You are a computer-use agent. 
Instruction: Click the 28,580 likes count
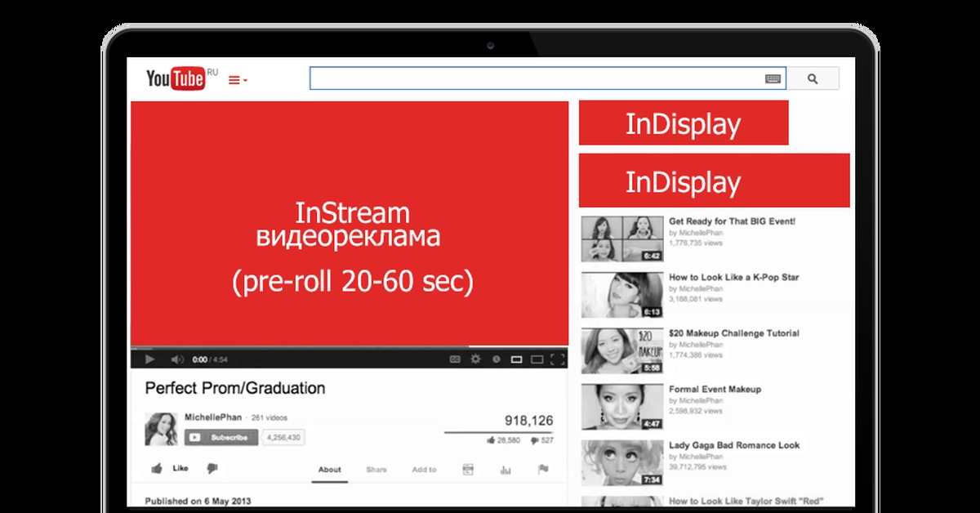[x=503, y=440]
